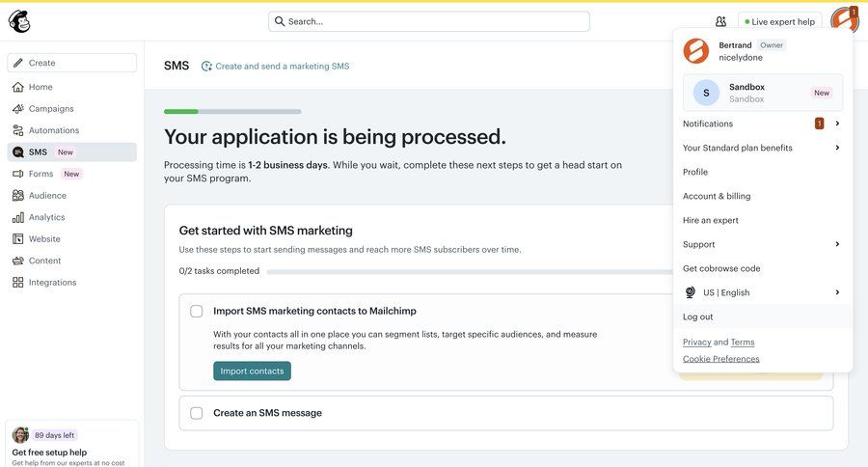Click the Website layout icon
Image resolution: width=868 pixels, height=467 pixels.
point(17,238)
